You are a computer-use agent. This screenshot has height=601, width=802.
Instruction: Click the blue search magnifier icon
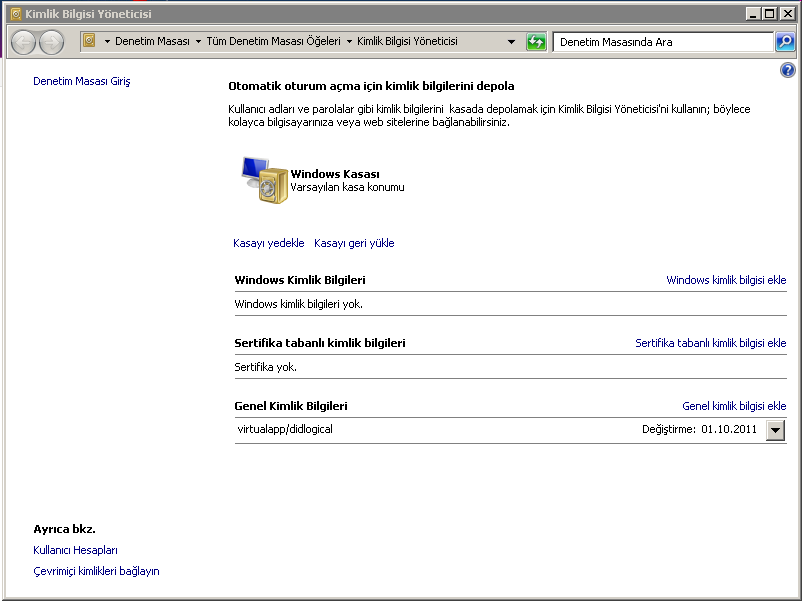click(785, 42)
